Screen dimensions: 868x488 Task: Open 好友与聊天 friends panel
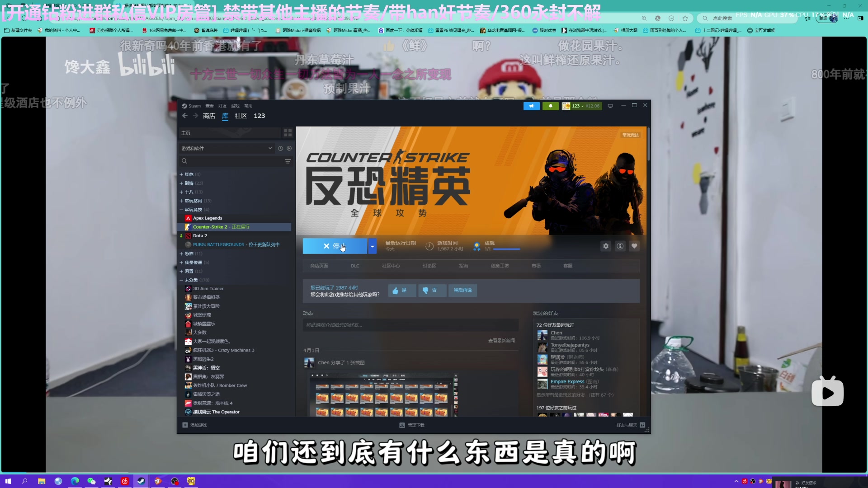[x=631, y=425]
